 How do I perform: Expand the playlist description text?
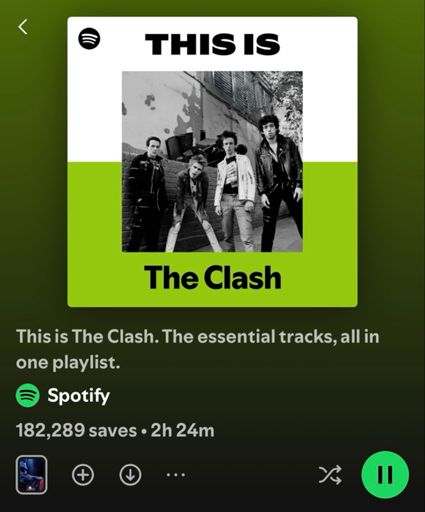[197, 349]
